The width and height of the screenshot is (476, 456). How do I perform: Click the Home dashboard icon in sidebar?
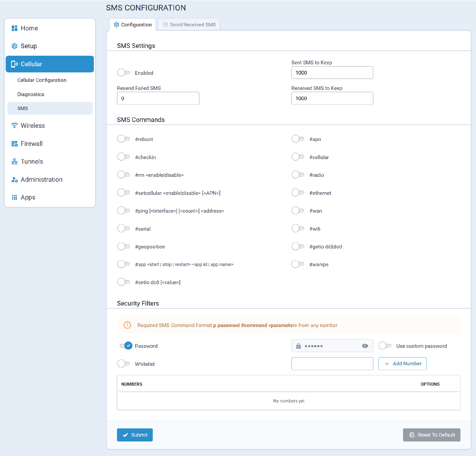[15, 28]
